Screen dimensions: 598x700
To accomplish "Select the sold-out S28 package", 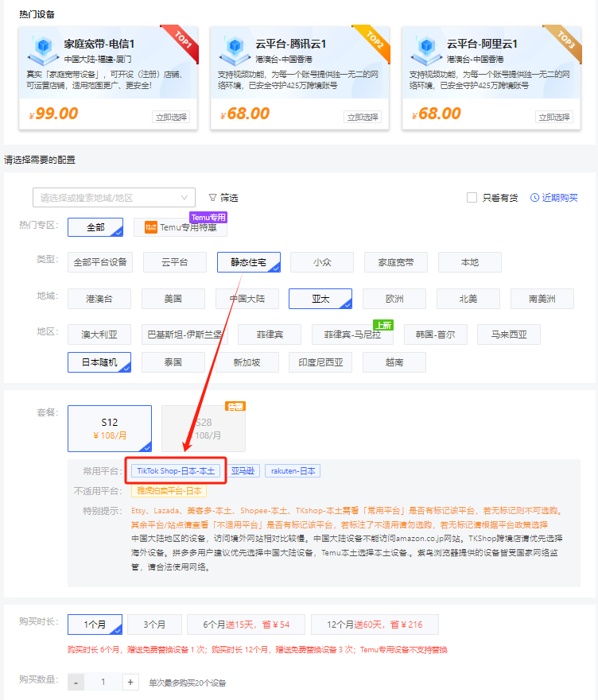I will click(204, 428).
